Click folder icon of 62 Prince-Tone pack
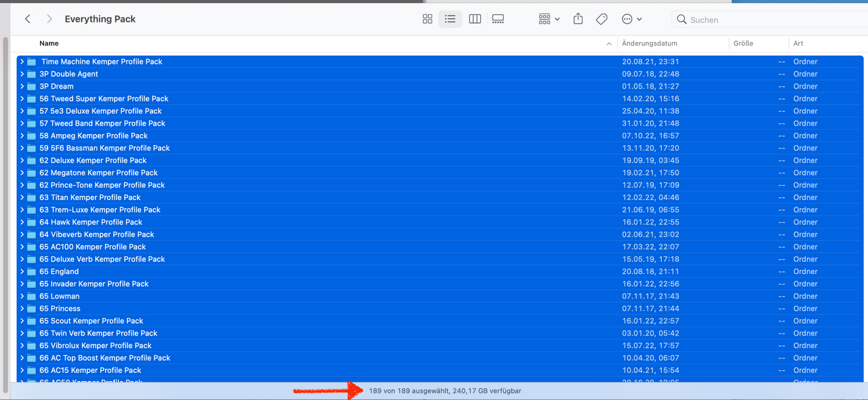Image resolution: width=868 pixels, height=400 pixels. point(32,185)
